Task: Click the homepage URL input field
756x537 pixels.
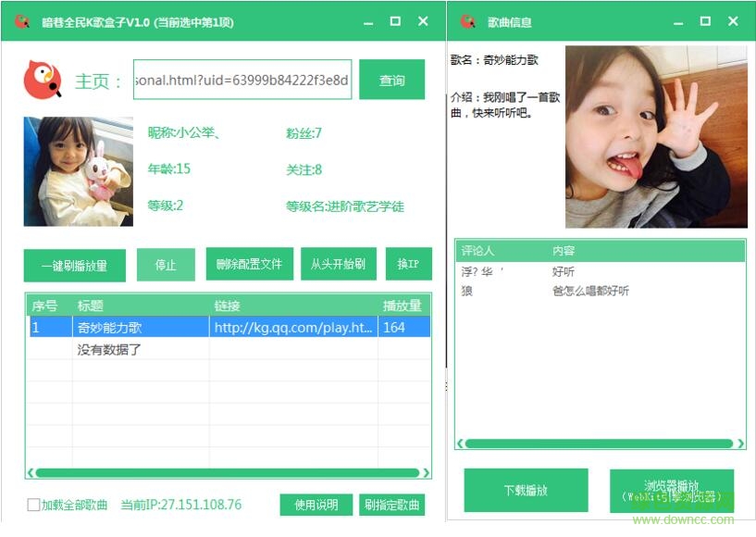Action: click(x=242, y=80)
